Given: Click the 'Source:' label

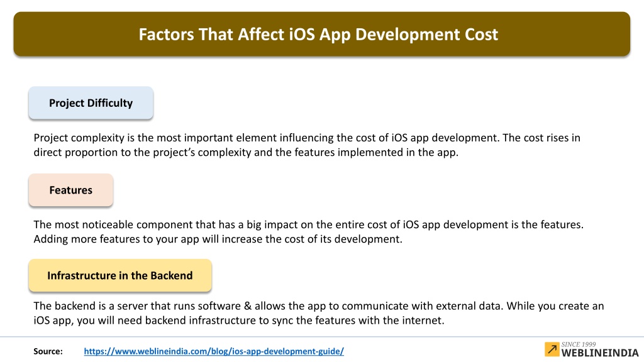Looking at the screenshot, I should pyautogui.click(x=48, y=351).
